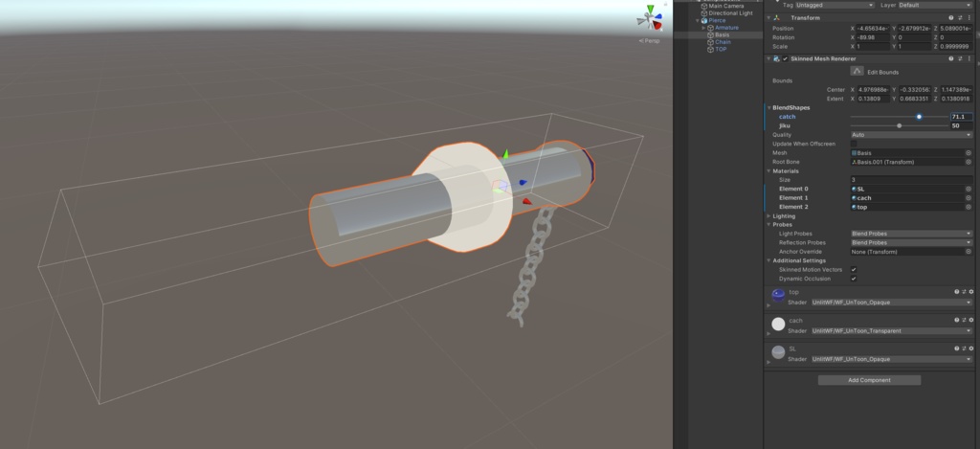Open object picker for Element 2 material
Image resolution: width=980 pixels, height=449 pixels.
point(969,207)
